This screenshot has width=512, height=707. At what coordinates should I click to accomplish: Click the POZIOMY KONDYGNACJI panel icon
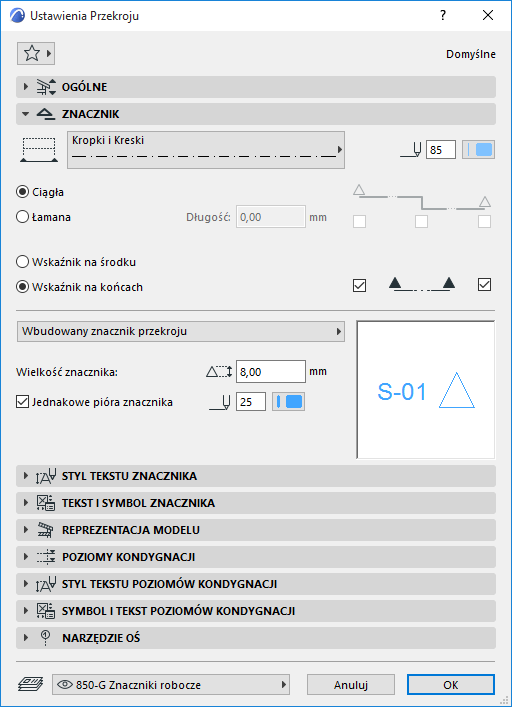(x=46, y=557)
